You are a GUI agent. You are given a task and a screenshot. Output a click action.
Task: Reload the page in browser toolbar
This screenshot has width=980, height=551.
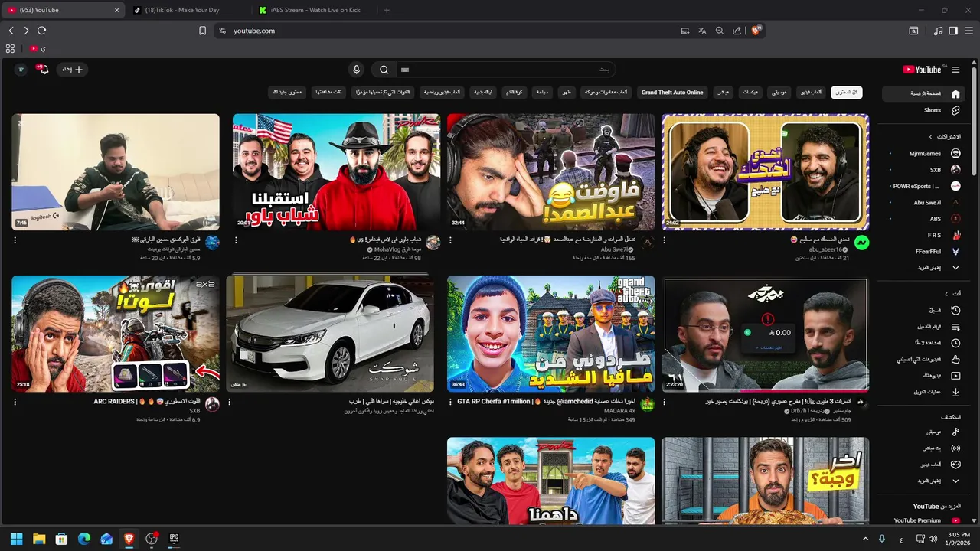point(41,31)
